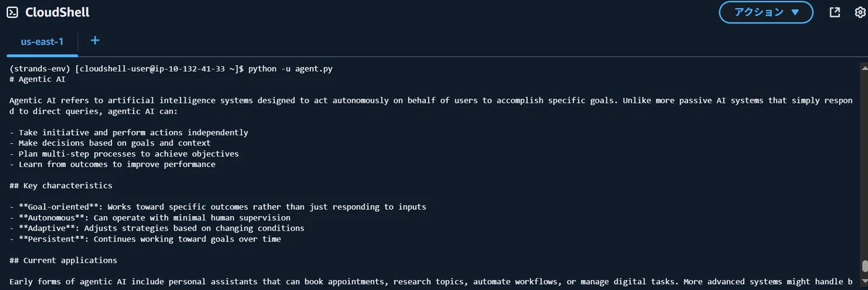Click the '## Key characteristics' heading

click(61, 186)
